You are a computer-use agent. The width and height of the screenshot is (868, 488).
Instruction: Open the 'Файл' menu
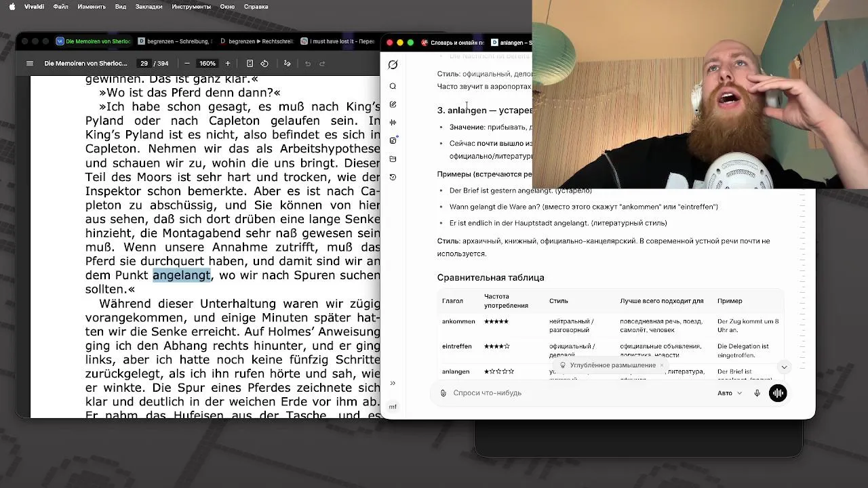coord(60,7)
